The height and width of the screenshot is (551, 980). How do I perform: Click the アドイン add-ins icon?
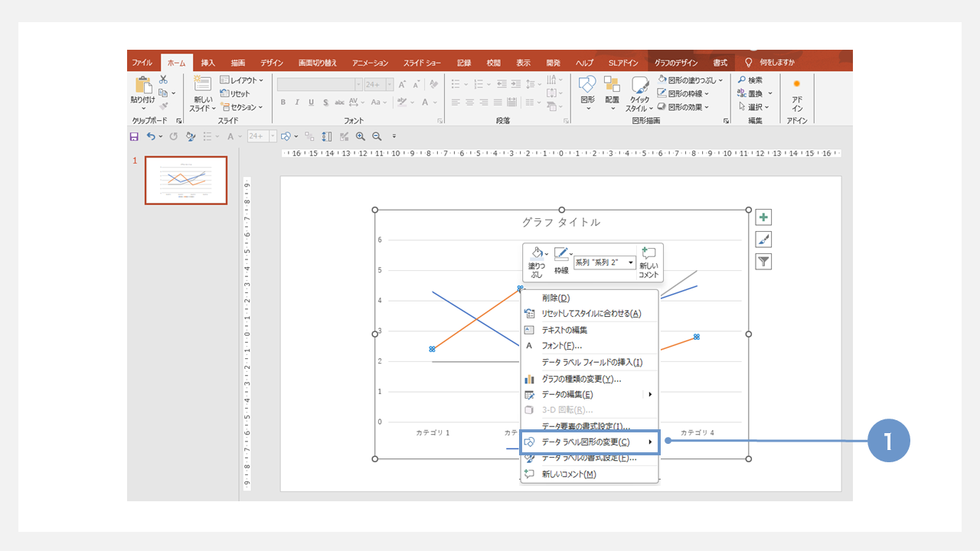point(797,96)
